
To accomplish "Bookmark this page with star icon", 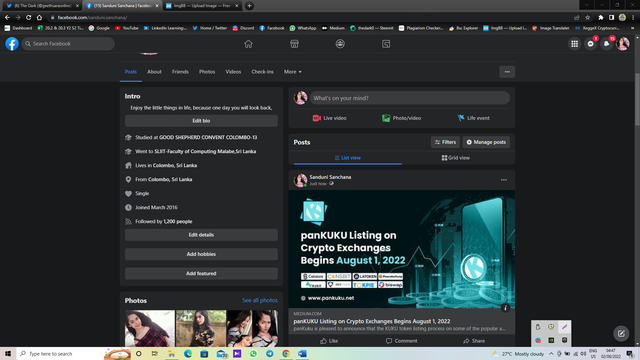I will [587, 18].
